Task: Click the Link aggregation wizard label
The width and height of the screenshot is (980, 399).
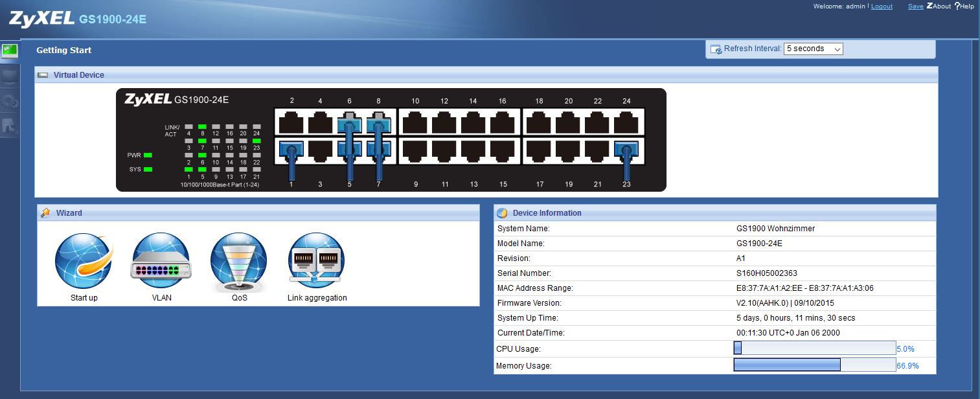Action: 317,298
